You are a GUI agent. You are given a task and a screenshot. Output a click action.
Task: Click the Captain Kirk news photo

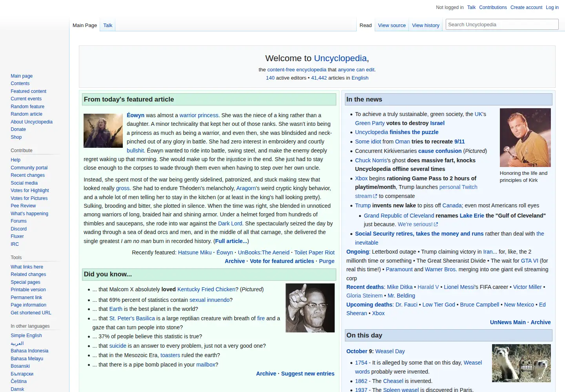[525, 138]
